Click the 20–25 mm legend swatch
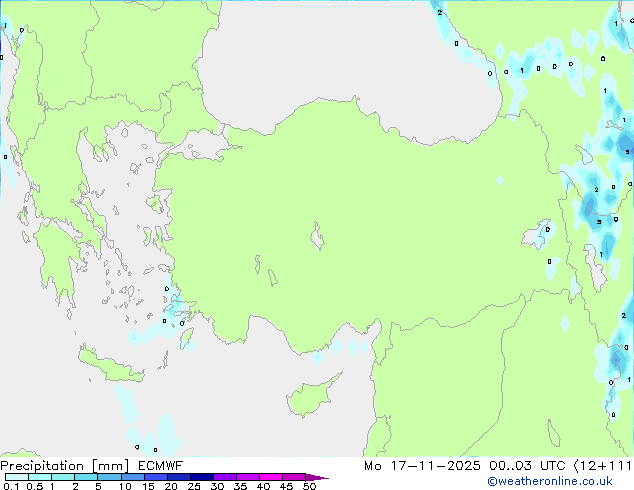 click(179, 477)
